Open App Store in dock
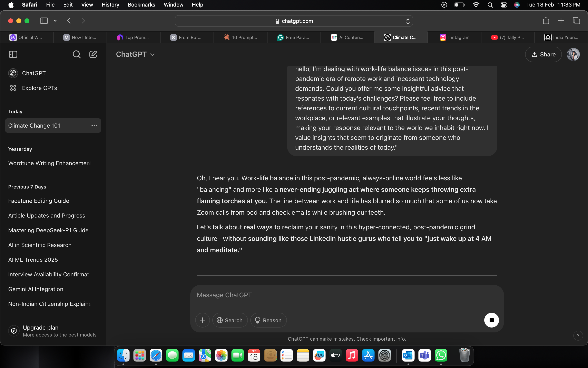Viewport: 588px width, 368px height. tap(368, 356)
